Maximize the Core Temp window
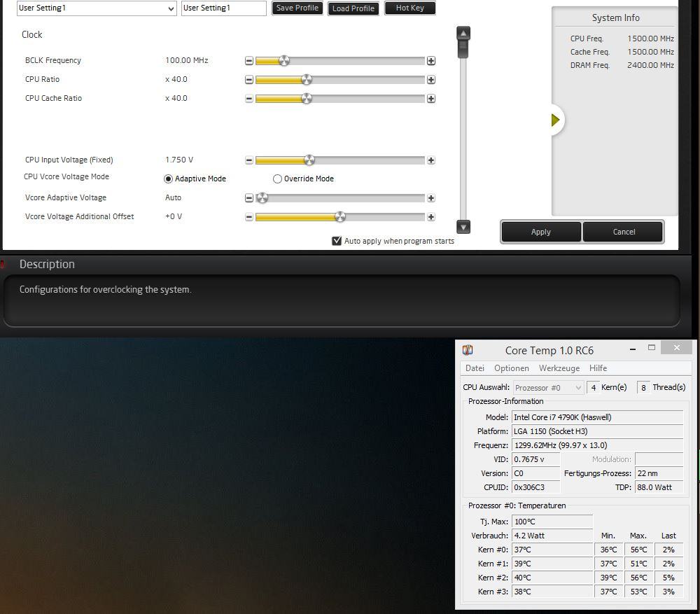 point(652,348)
